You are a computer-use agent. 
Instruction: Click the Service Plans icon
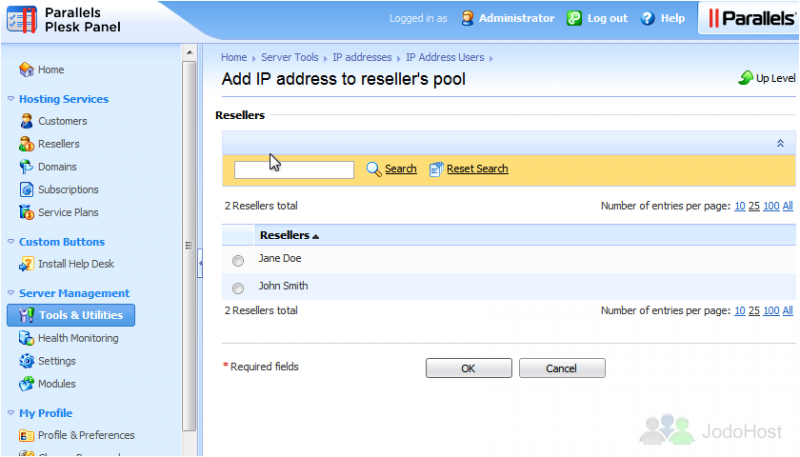(27, 212)
